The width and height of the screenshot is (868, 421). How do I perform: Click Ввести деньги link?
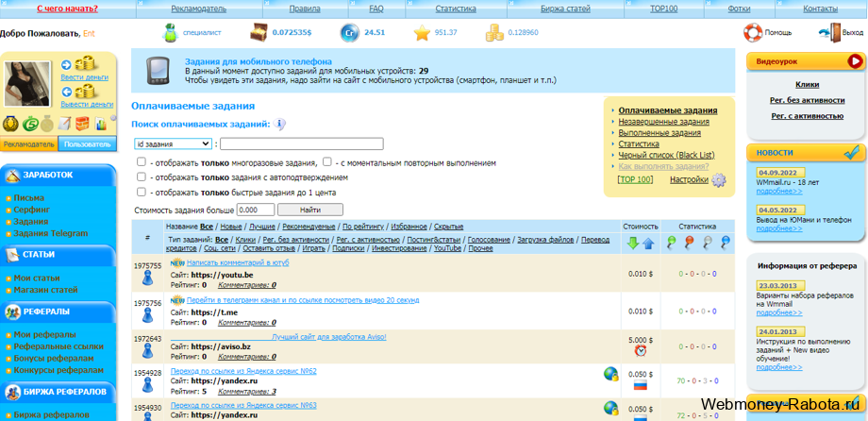point(85,77)
